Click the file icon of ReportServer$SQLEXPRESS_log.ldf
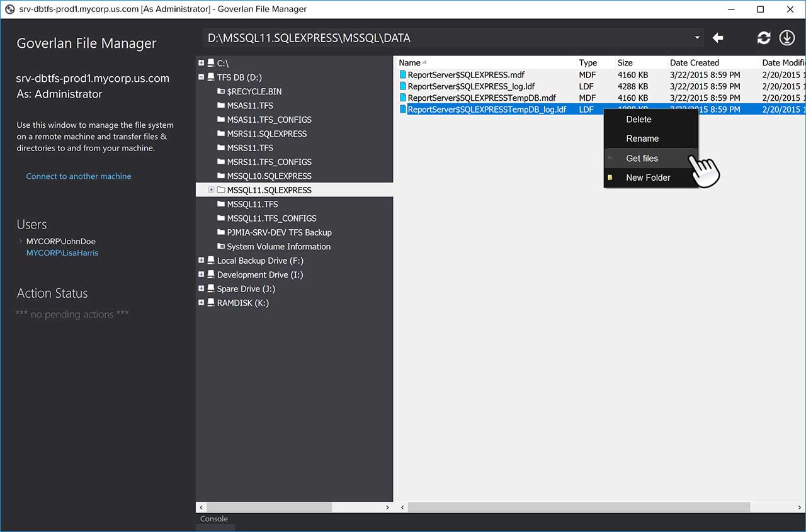 pyautogui.click(x=403, y=86)
